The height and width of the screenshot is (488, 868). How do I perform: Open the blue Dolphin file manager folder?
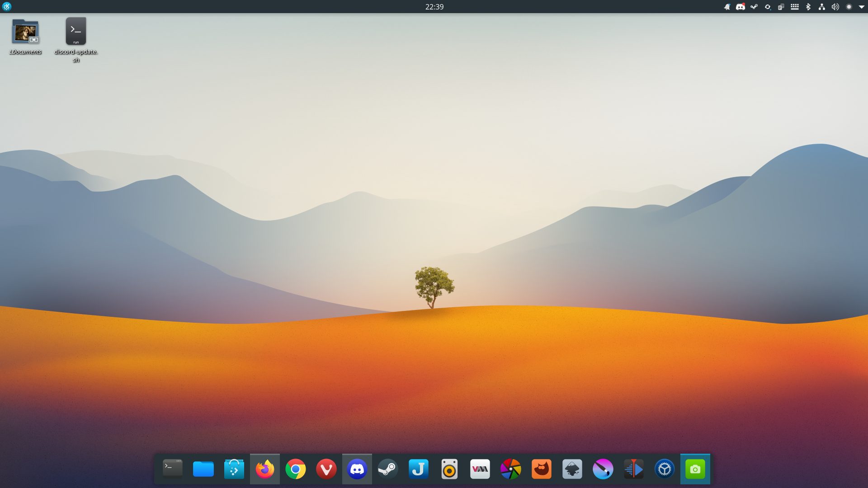point(203,469)
